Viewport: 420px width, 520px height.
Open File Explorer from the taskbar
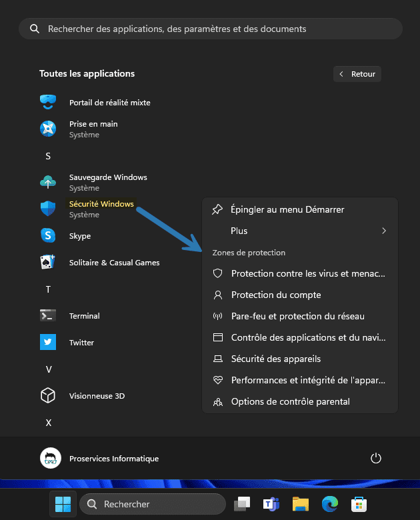[301, 504]
